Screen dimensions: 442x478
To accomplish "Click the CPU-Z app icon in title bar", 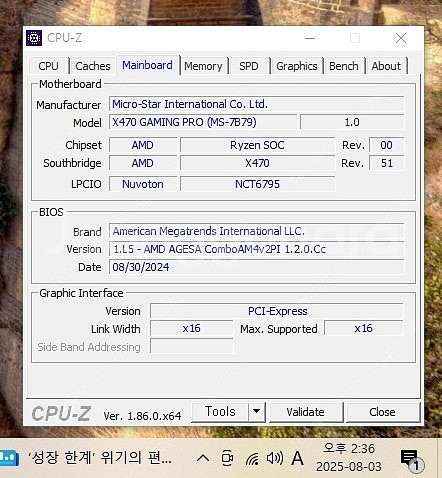I will tap(34, 38).
